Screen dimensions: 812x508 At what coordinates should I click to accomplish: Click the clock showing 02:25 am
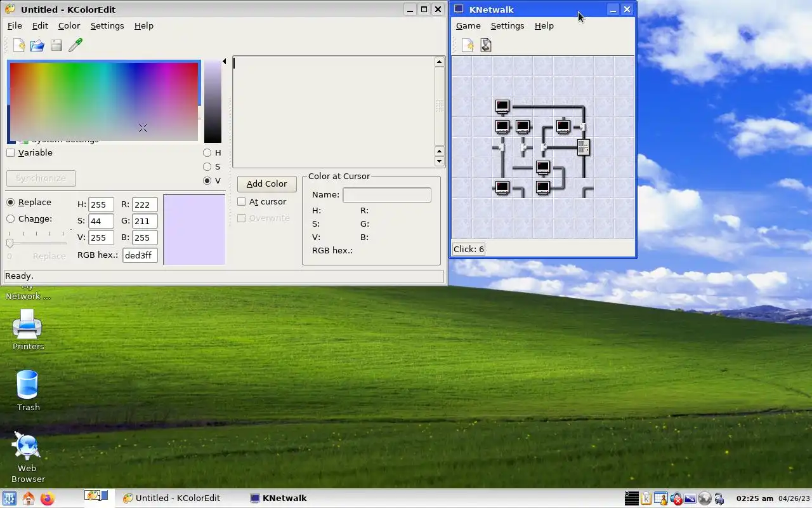coord(754,498)
